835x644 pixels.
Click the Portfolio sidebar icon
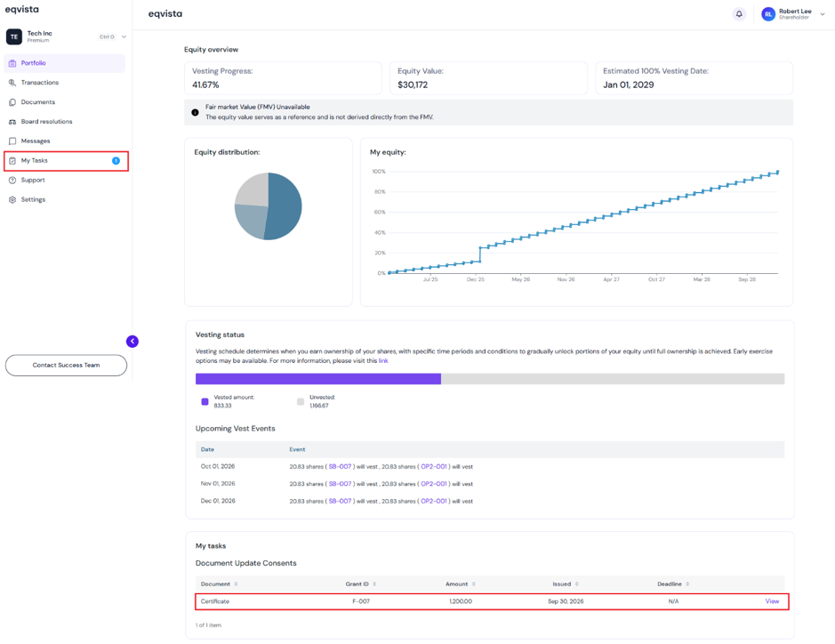[12, 63]
